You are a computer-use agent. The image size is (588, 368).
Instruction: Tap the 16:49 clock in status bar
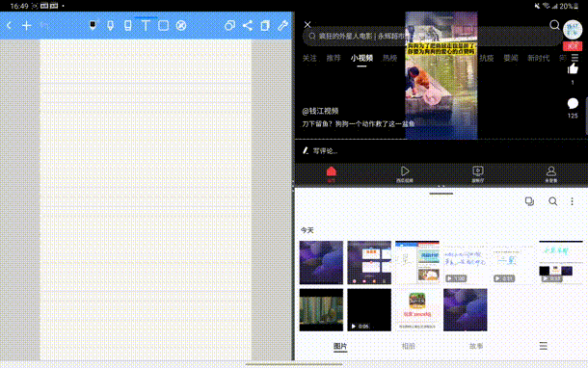(19, 6)
